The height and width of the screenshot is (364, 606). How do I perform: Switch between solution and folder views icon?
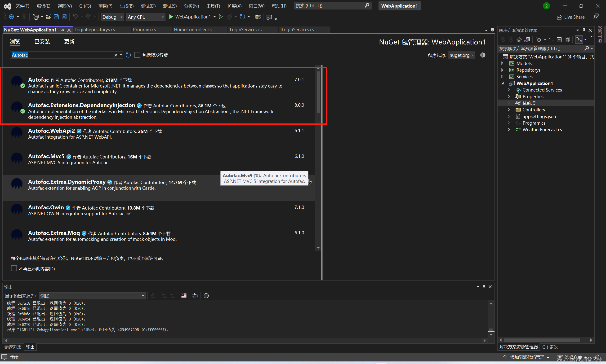tap(527, 39)
